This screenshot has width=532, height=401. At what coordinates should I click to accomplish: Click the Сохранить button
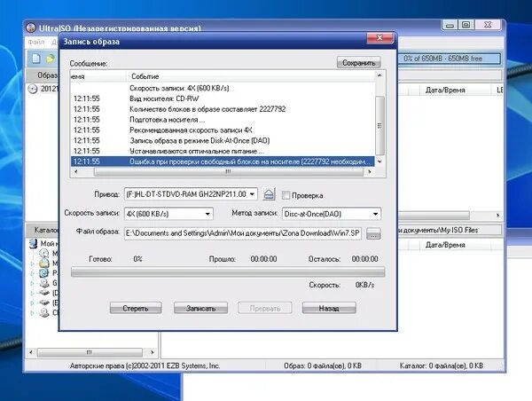coord(358,63)
